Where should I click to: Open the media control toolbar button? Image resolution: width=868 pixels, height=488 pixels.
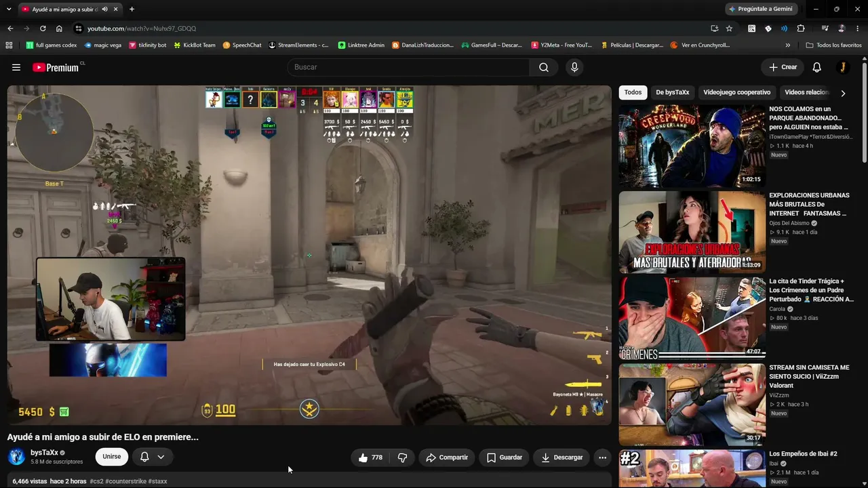pos(825,28)
